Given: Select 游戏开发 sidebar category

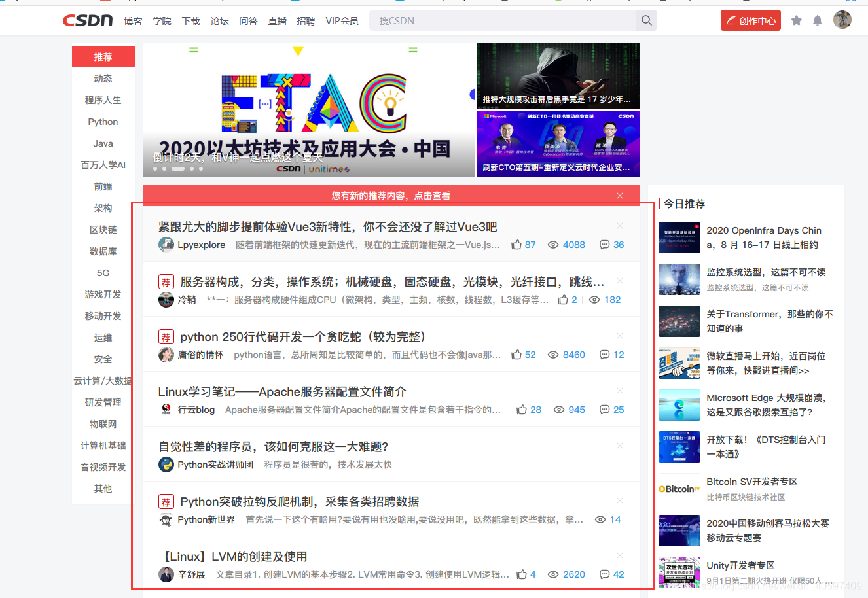Looking at the screenshot, I should pyautogui.click(x=103, y=294).
